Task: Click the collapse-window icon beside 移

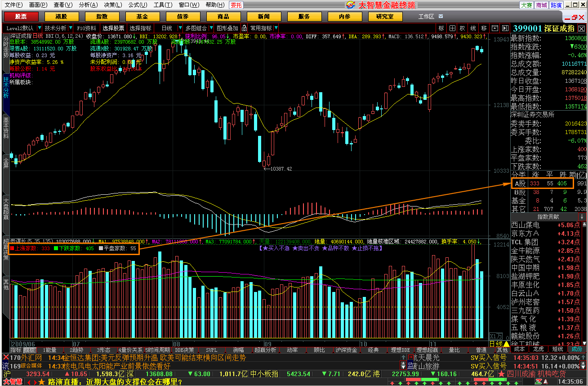Action: point(494,28)
